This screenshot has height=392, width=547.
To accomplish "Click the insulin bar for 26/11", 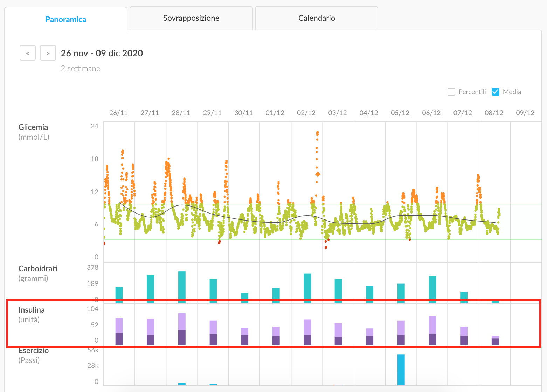I will [x=119, y=331].
